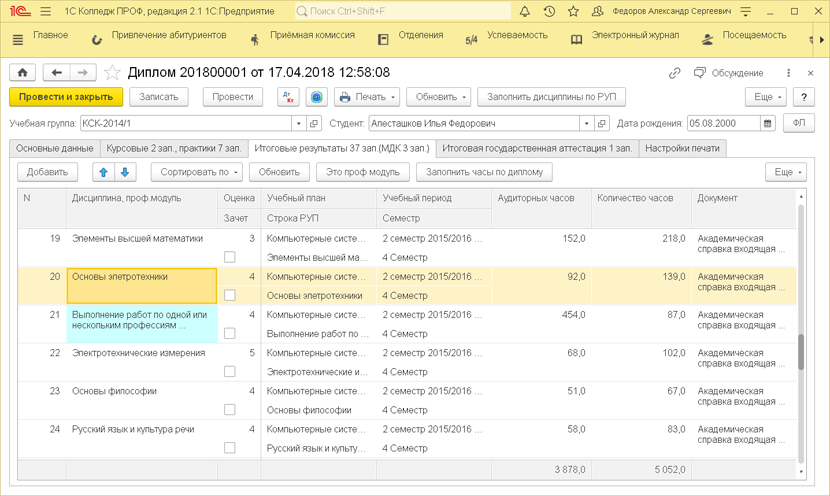The height and width of the screenshot is (496, 830).
Task: Check Зачет box for Элементы высшей математики
Action: coord(230,258)
